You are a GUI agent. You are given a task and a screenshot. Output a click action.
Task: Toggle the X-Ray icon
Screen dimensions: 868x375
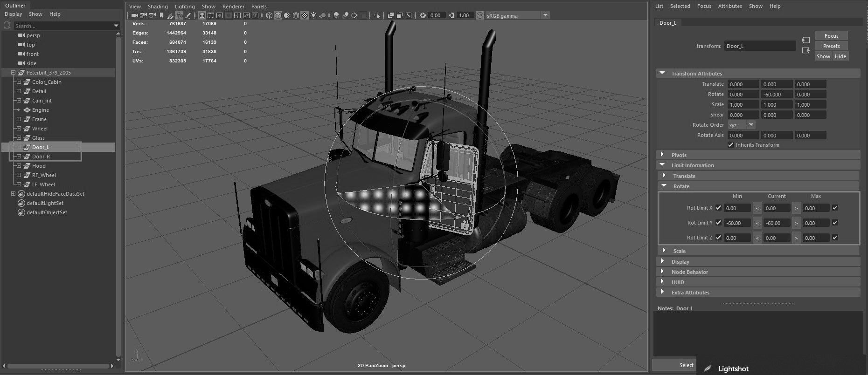[391, 15]
